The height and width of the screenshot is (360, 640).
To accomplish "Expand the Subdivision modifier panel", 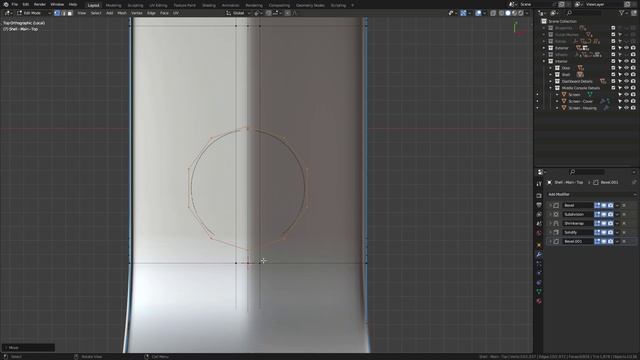I will tap(550, 214).
